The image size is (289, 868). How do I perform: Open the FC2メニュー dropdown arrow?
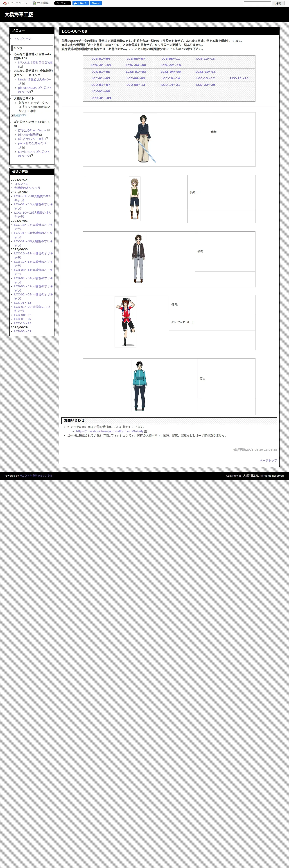[x=27, y=3]
